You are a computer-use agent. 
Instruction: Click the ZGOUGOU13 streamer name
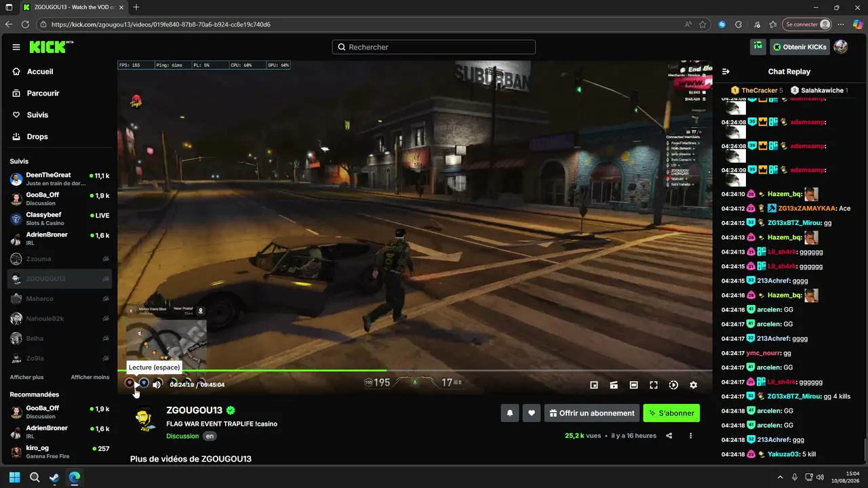point(195,410)
